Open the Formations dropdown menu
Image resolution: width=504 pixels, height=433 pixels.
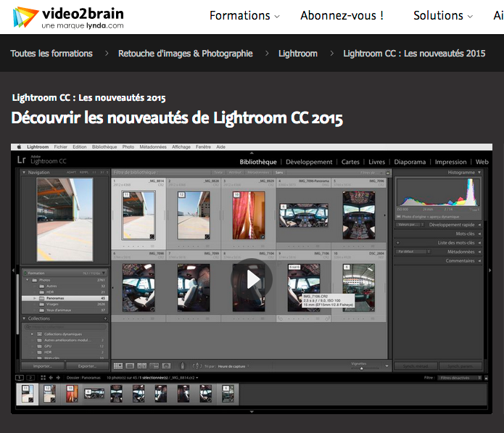tap(244, 15)
